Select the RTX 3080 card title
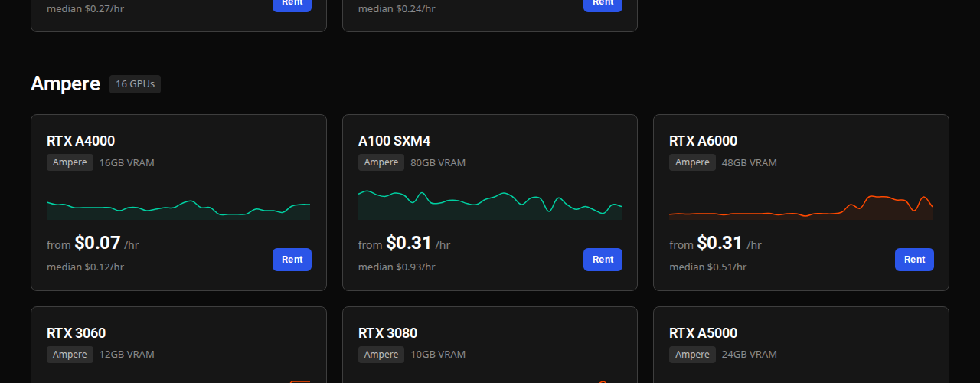The image size is (980, 383). pyautogui.click(x=388, y=333)
